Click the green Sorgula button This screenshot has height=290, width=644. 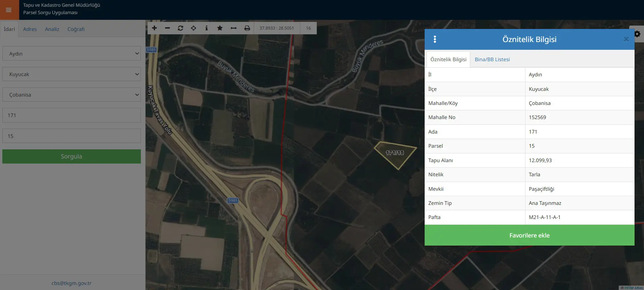[71, 156]
